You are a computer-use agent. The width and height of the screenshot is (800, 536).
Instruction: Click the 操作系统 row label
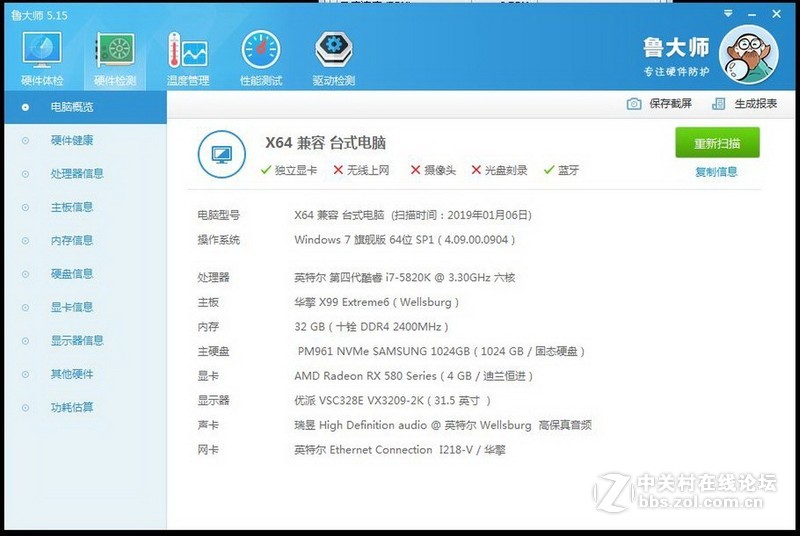point(218,240)
